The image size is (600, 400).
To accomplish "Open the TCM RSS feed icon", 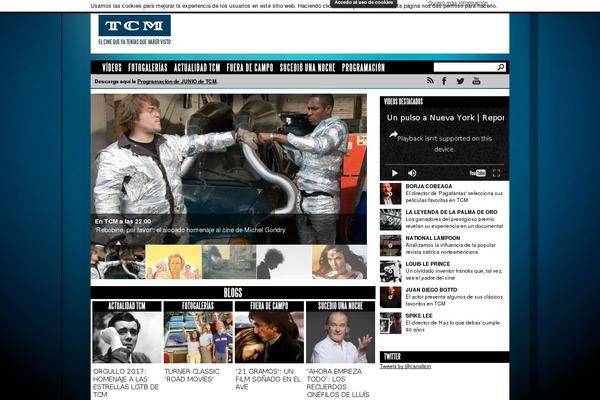I will click(x=431, y=81).
